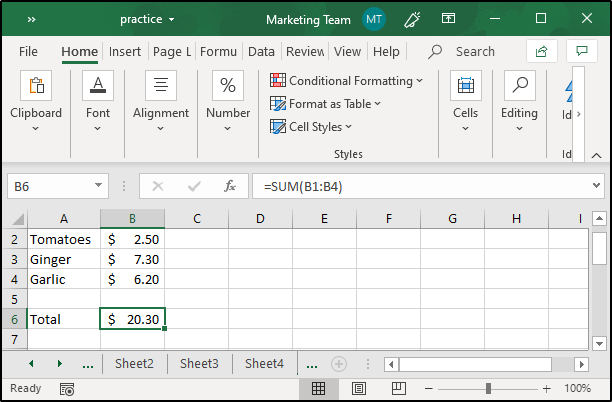The height and width of the screenshot is (402, 612).
Task: Open Format as Table dropdown
Action: click(325, 104)
